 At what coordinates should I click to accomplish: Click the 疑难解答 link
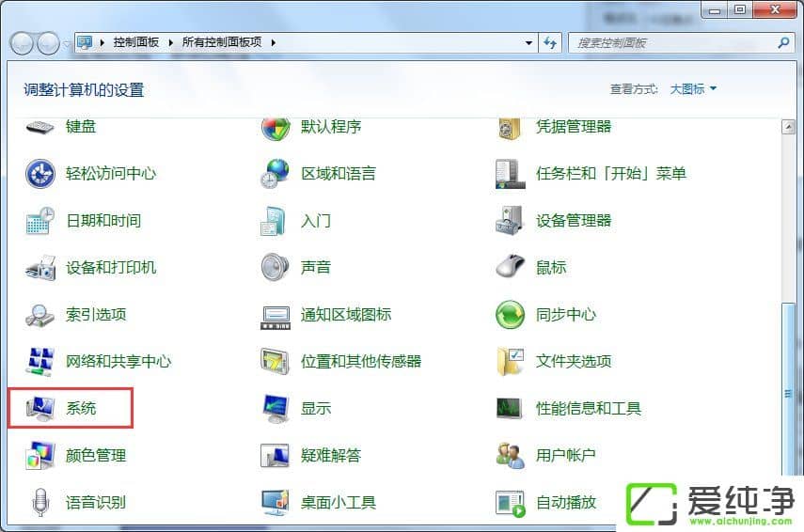click(x=331, y=456)
